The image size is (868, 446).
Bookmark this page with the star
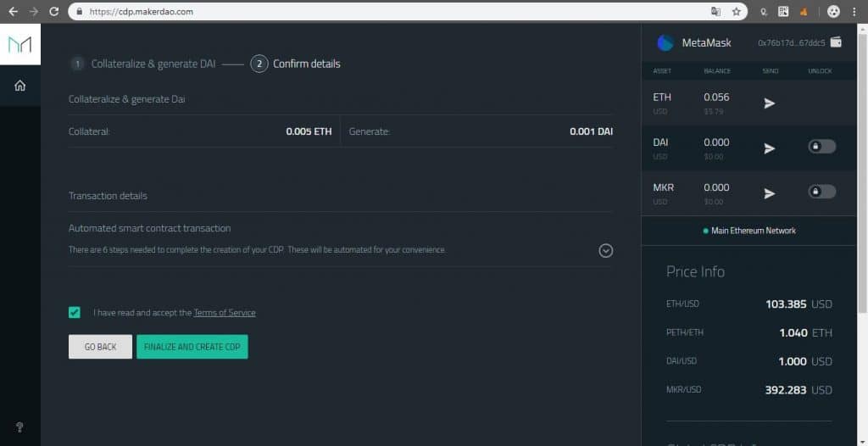737,12
